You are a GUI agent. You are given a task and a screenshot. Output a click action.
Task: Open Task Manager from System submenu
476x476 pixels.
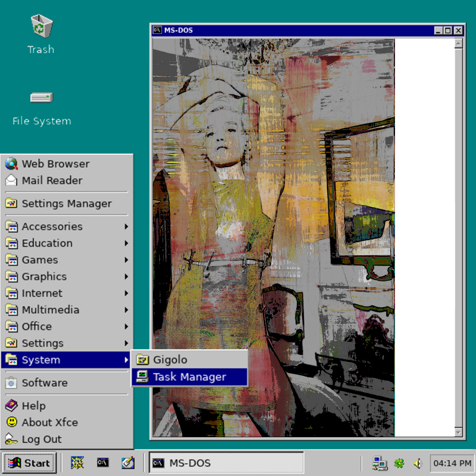tap(189, 377)
